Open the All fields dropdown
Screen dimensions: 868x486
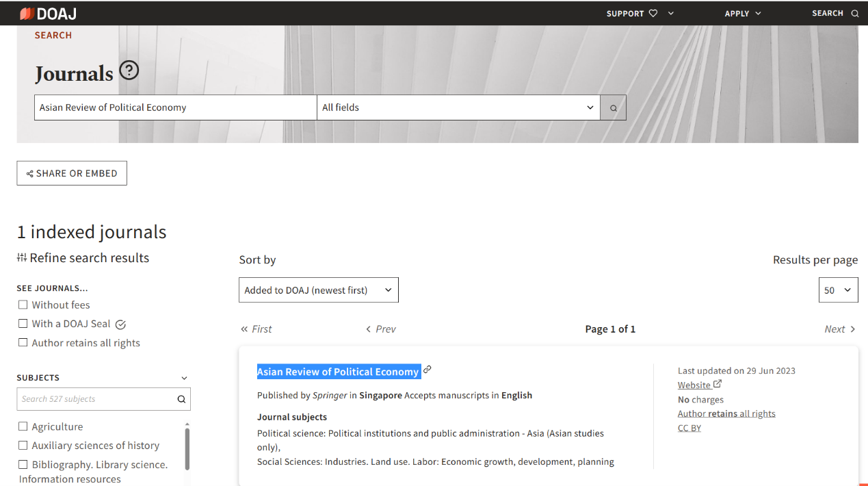pyautogui.click(x=458, y=107)
